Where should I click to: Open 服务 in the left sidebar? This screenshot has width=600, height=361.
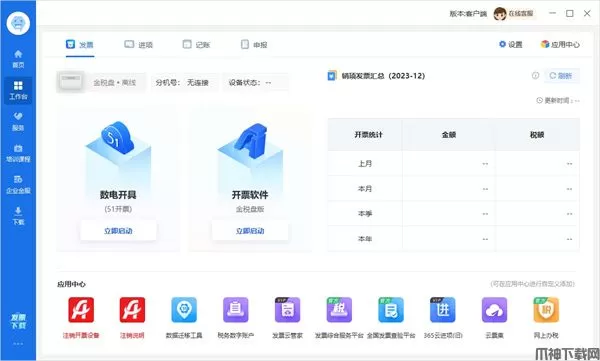[x=18, y=122]
